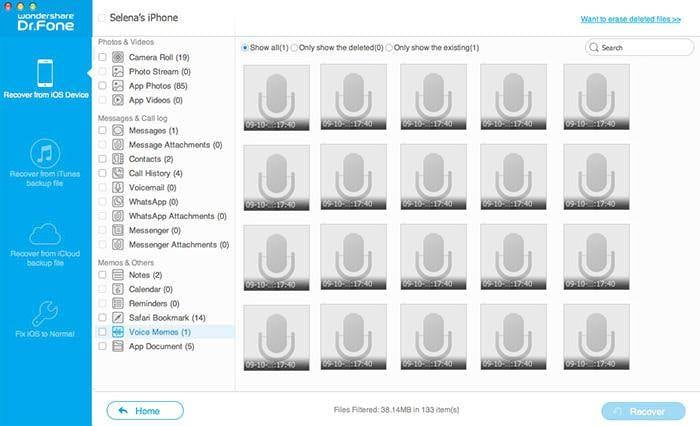Click the Call History phone icon
Viewport: 700px width, 426px height.
(x=118, y=173)
